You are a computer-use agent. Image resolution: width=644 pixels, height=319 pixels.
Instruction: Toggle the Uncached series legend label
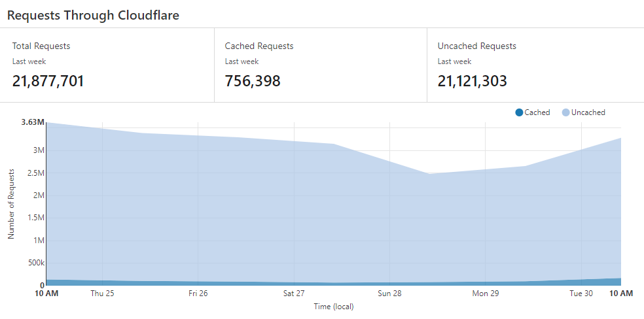pyautogui.click(x=588, y=112)
